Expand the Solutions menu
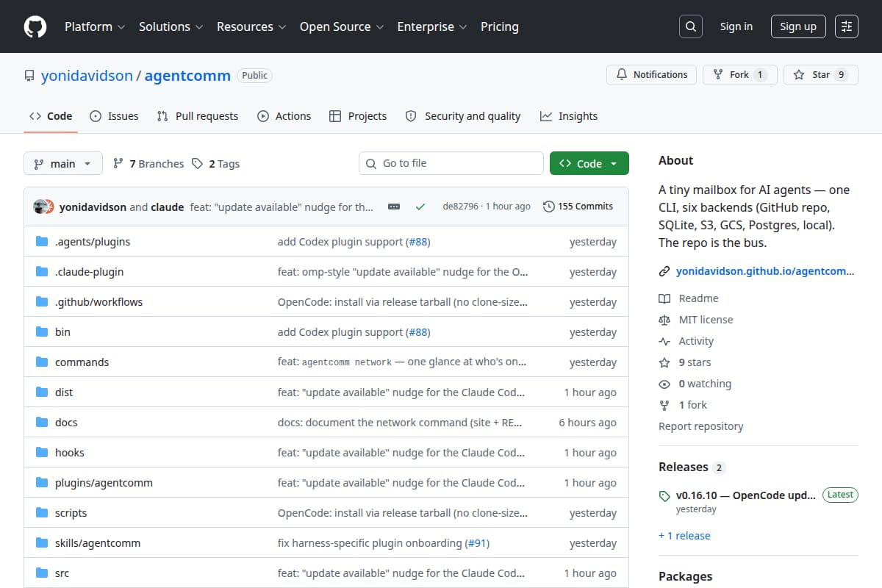The width and height of the screenshot is (882, 588). [x=171, y=26]
